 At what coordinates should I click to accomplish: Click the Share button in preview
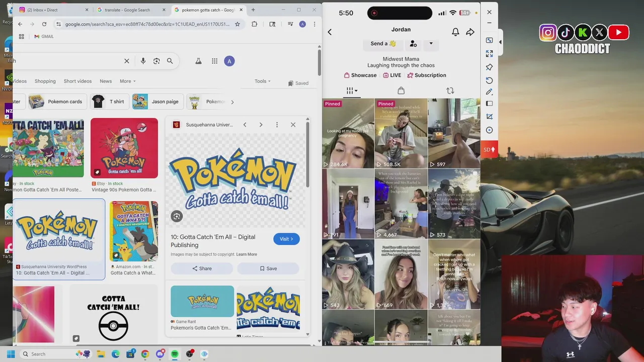[x=202, y=268]
